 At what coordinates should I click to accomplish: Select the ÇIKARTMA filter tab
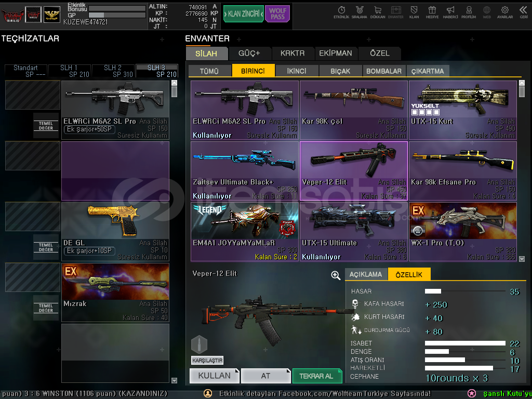[x=428, y=71]
